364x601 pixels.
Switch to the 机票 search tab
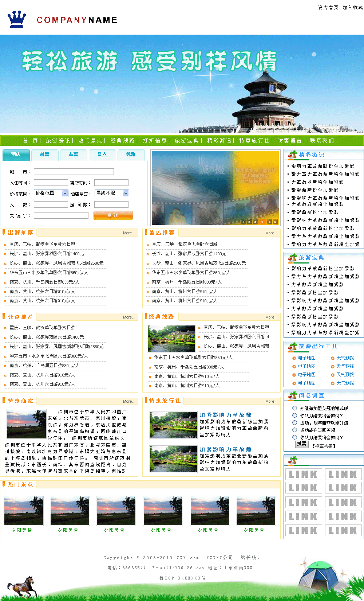(x=44, y=155)
